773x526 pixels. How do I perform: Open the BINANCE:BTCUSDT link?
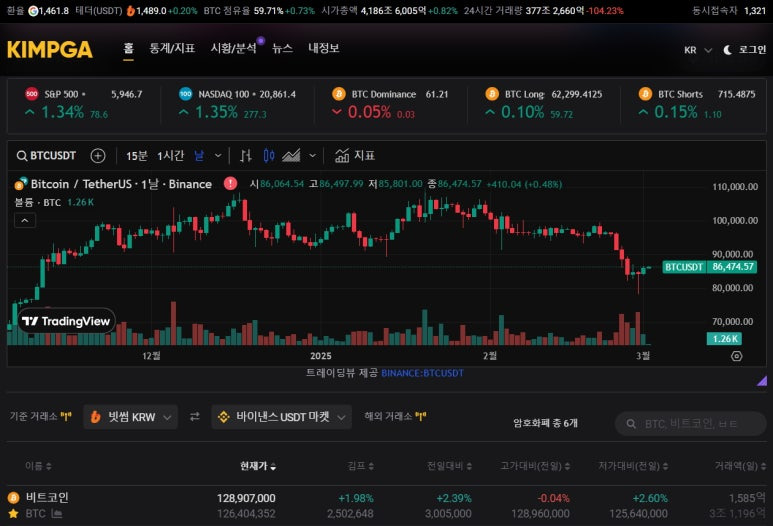point(422,373)
